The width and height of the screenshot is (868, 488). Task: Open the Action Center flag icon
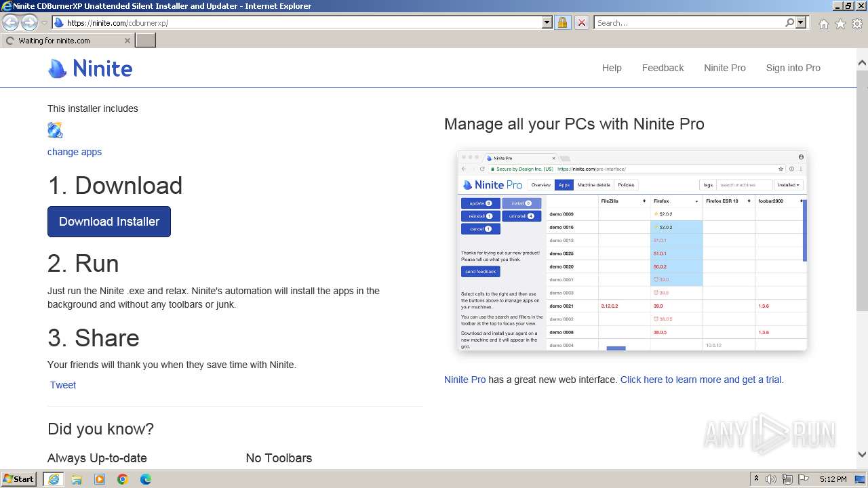pyautogui.click(x=804, y=479)
